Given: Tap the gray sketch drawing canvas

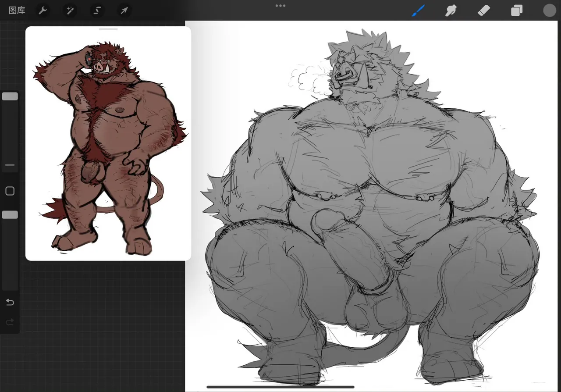Looking at the screenshot, I should tap(373, 206).
